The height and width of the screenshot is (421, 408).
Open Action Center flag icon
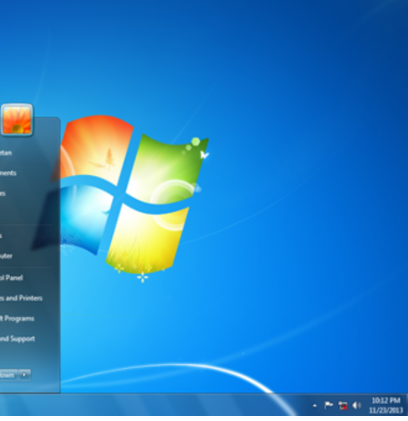point(329,405)
